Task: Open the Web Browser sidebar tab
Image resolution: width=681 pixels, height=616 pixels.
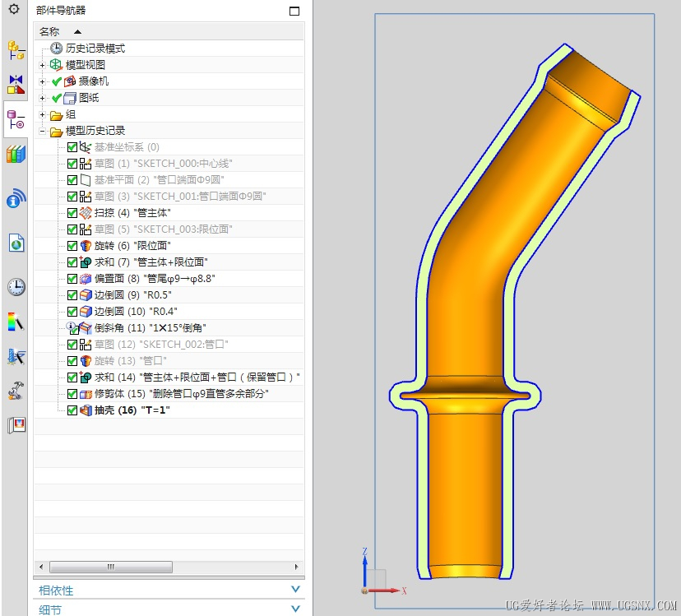Action: [16, 243]
